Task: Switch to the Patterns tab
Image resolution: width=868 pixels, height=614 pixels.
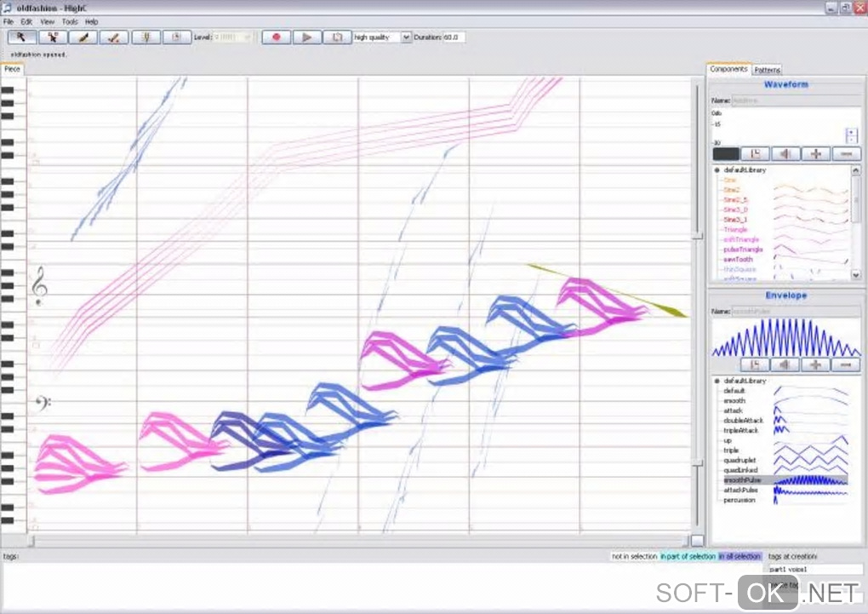Action: [768, 70]
